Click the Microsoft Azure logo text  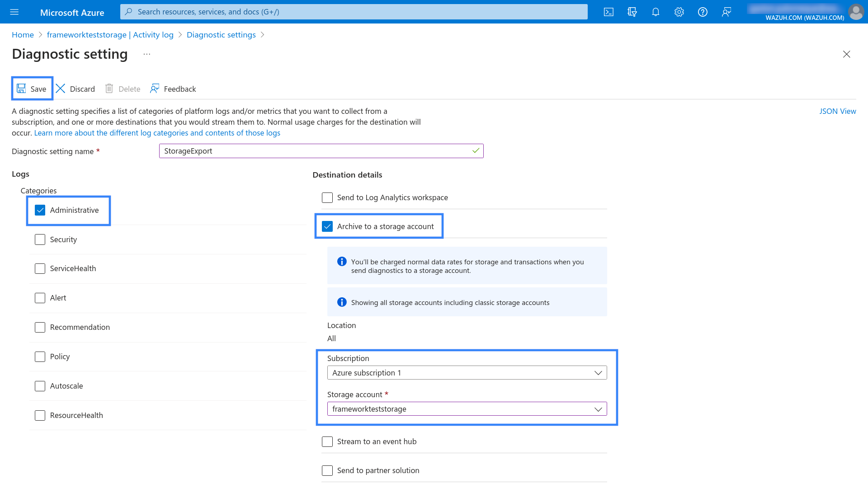click(72, 13)
